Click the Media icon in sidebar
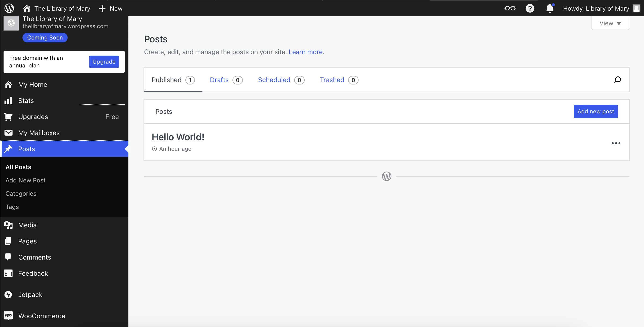 [x=8, y=225]
